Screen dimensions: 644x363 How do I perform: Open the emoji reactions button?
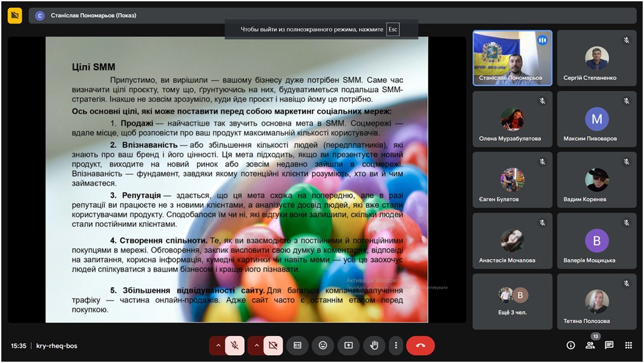[323, 345]
